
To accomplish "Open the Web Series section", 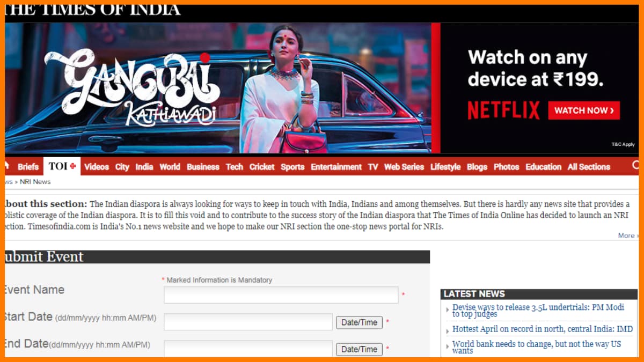I will [404, 167].
